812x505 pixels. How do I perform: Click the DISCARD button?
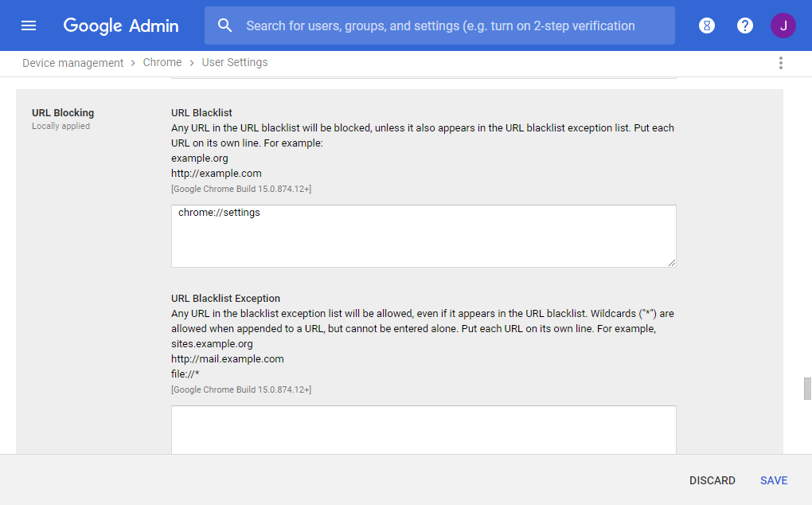(x=712, y=480)
